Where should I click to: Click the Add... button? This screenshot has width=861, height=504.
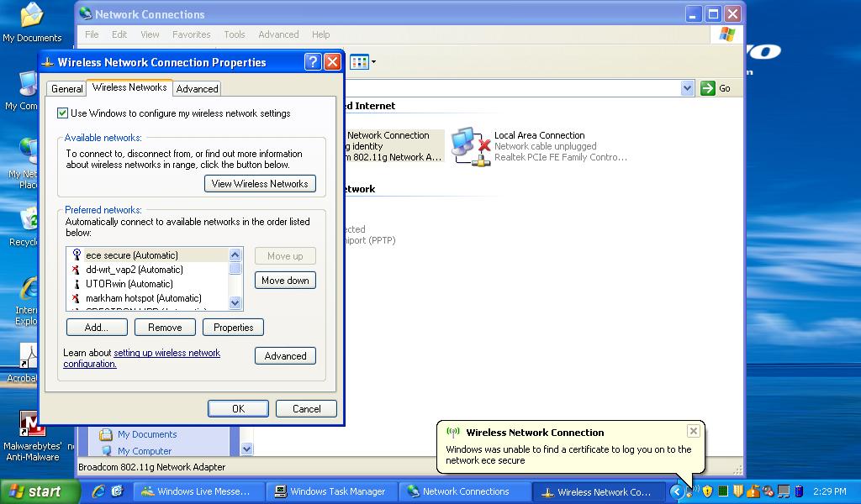point(97,328)
